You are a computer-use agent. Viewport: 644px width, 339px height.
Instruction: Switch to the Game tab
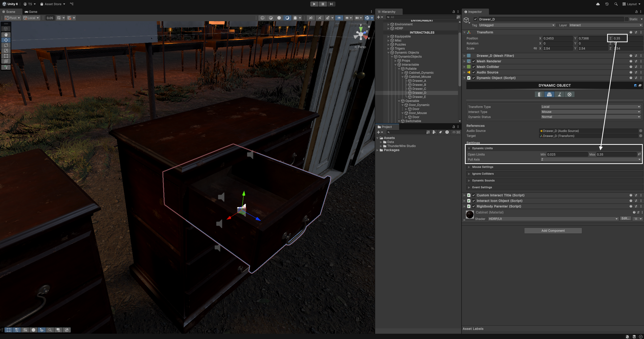31,12
